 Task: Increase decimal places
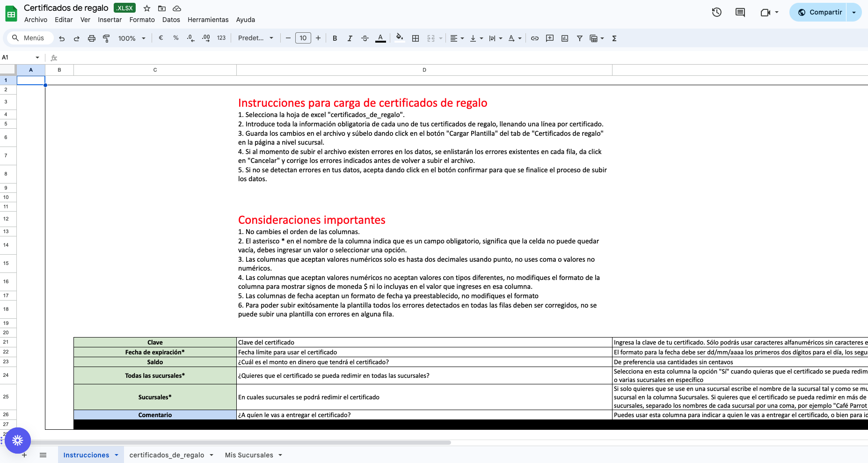[206, 38]
